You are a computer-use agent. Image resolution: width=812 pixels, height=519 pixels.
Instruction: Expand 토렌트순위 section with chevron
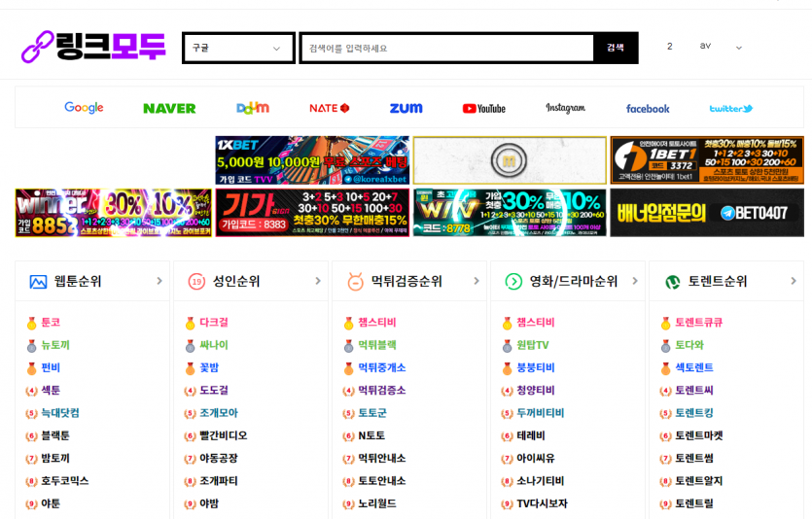tap(794, 281)
